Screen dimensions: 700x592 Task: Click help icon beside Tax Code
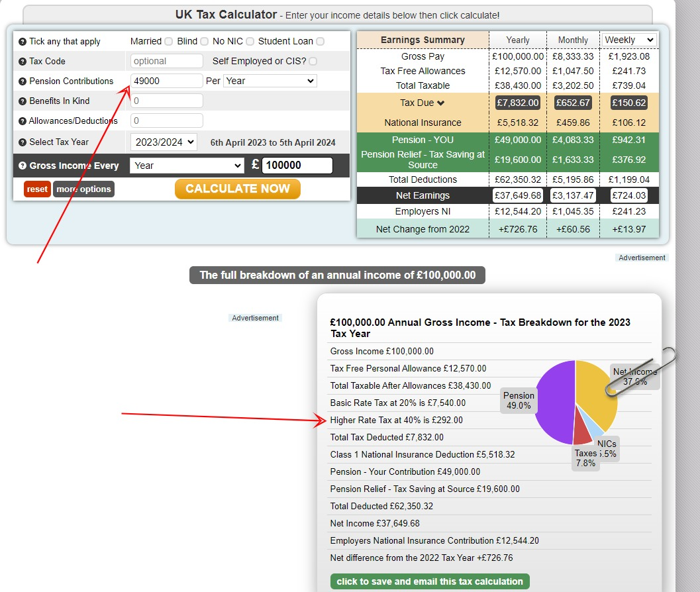coord(23,62)
